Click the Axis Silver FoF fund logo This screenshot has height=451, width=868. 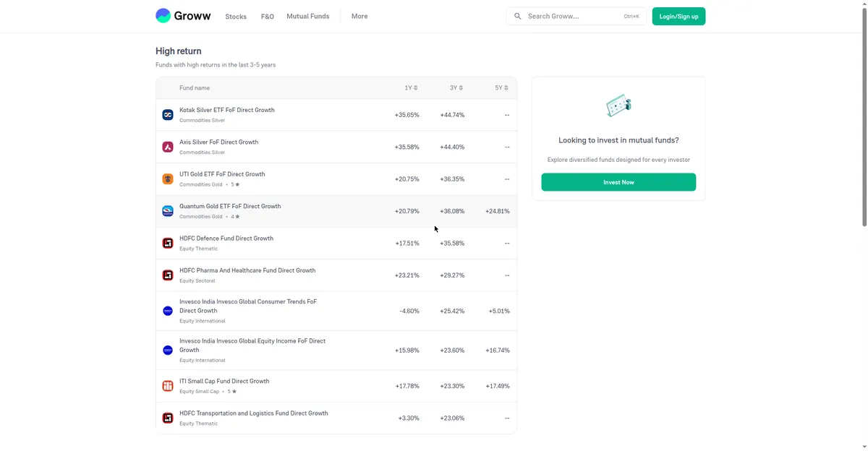pyautogui.click(x=168, y=147)
